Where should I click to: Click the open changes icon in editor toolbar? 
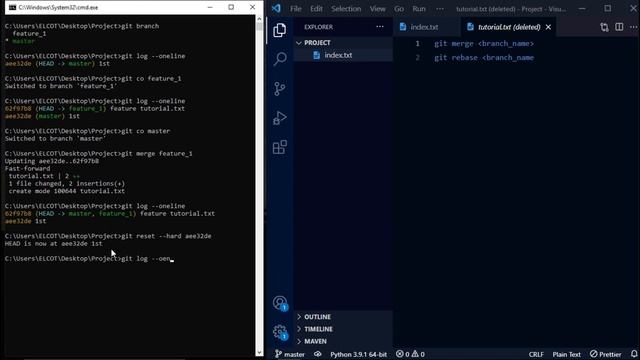tap(604, 27)
